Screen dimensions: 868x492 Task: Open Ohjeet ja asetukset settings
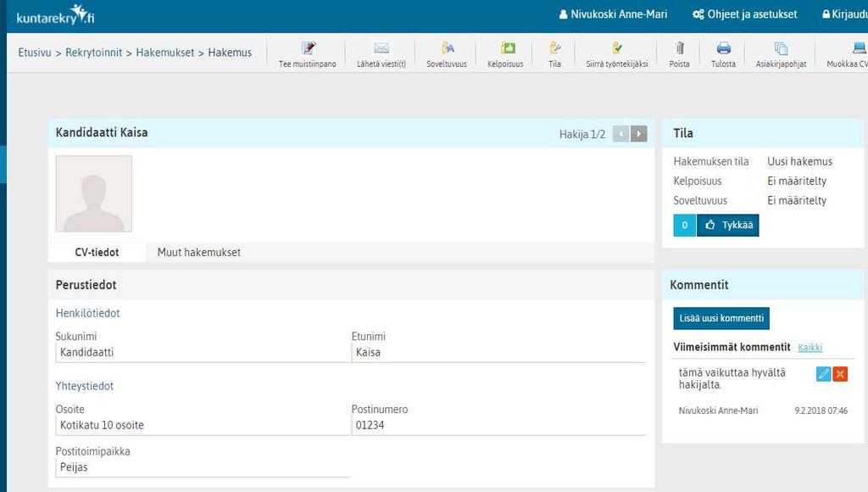pos(744,14)
